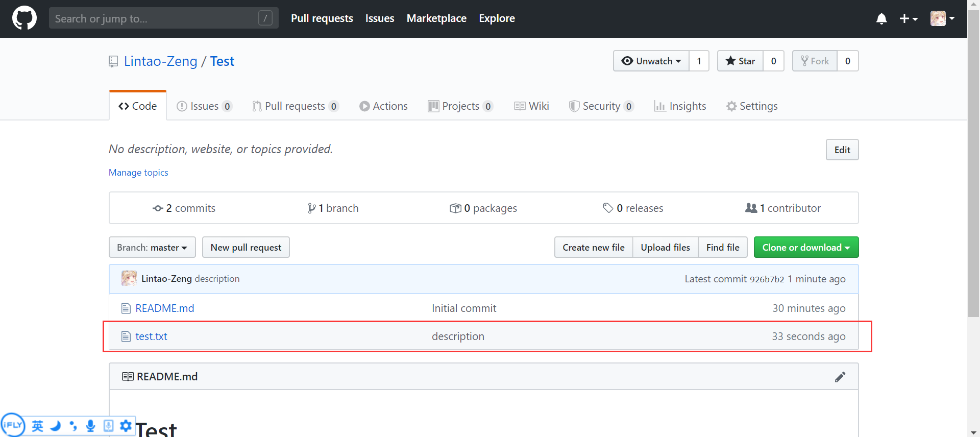Star the repository
Screen dimensions: 980x437
coord(740,61)
